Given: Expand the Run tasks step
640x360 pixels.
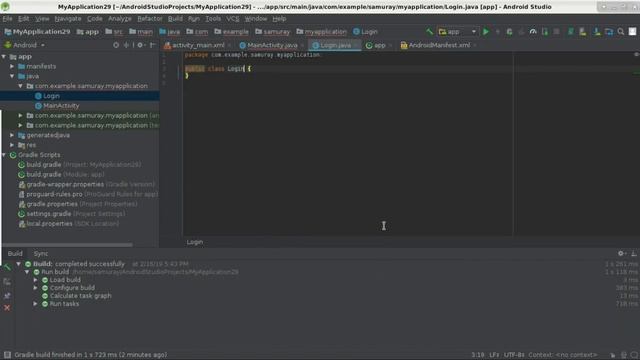Looking at the screenshot, I should click(36, 304).
